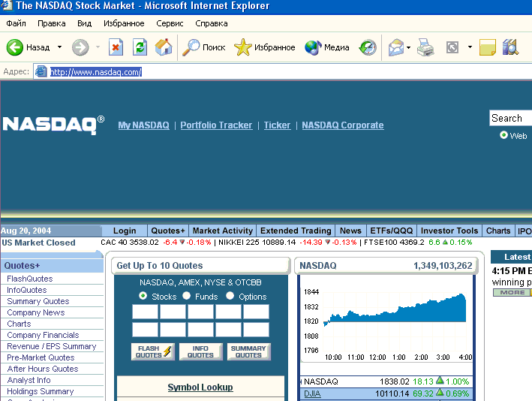Open FlashQuotes in the sidebar
This screenshot has height=401, width=532.
click(30, 279)
